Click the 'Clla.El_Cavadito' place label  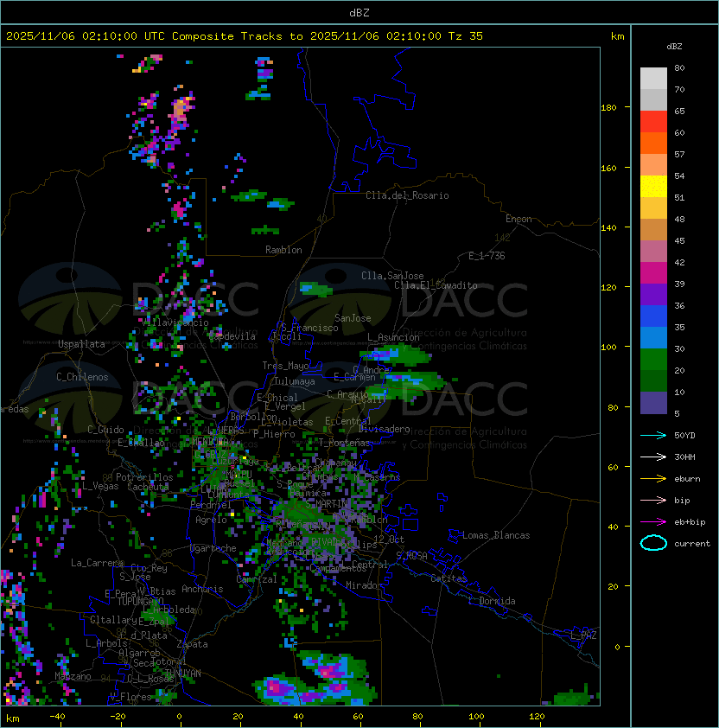pos(436,285)
